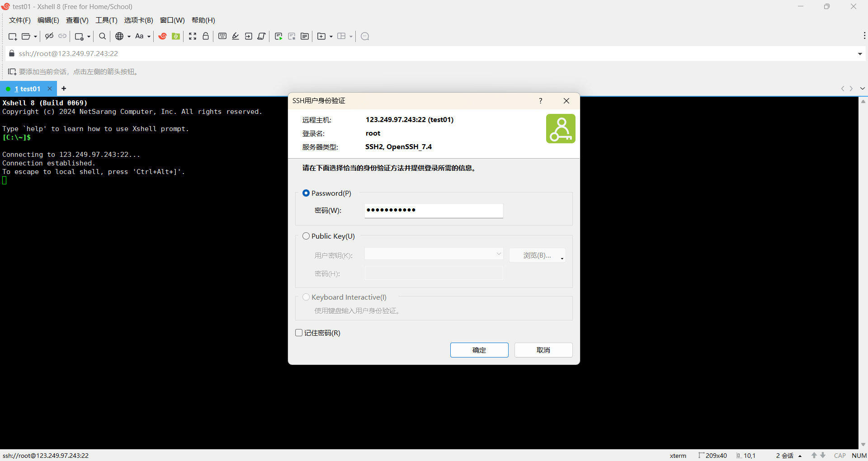
Task: Click 确定 to confirm login
Action: coord(479,350)
